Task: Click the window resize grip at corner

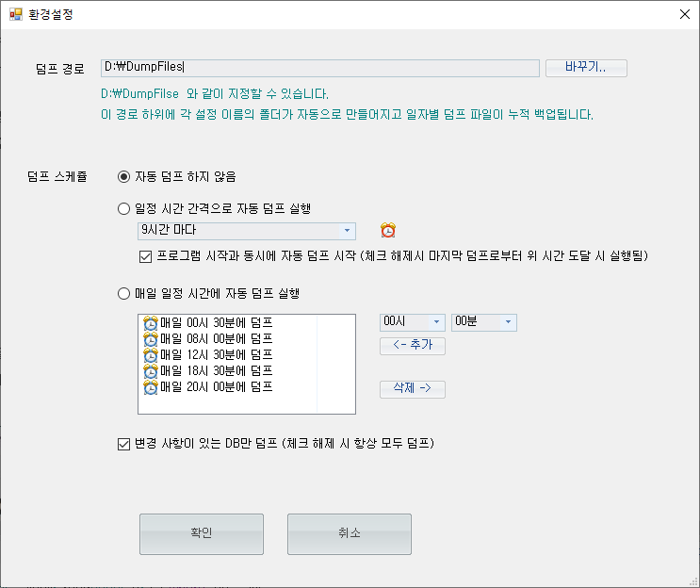Action: 693,582
